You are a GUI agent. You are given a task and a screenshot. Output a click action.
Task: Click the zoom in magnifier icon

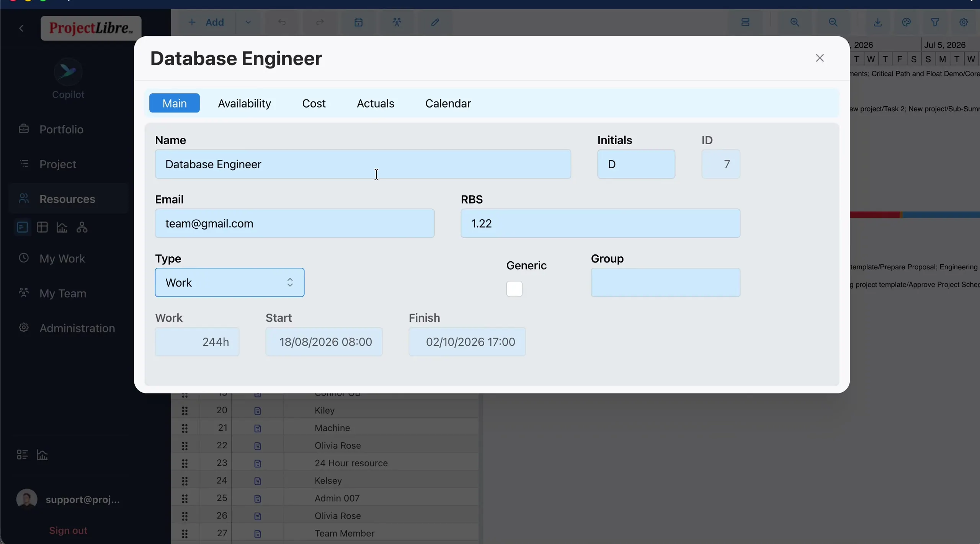tap(795, 22)
